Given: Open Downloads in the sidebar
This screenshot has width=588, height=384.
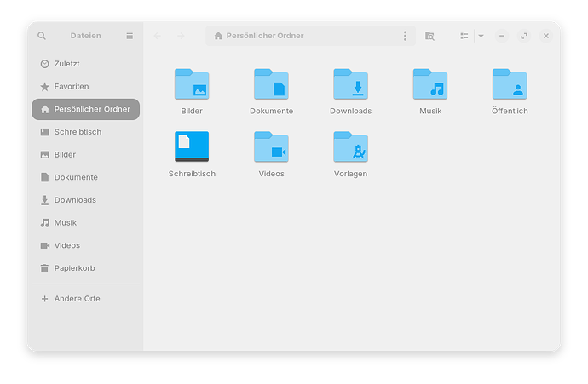Looking at the screenshot, I should pyautogui.click(x=85, y=200).
